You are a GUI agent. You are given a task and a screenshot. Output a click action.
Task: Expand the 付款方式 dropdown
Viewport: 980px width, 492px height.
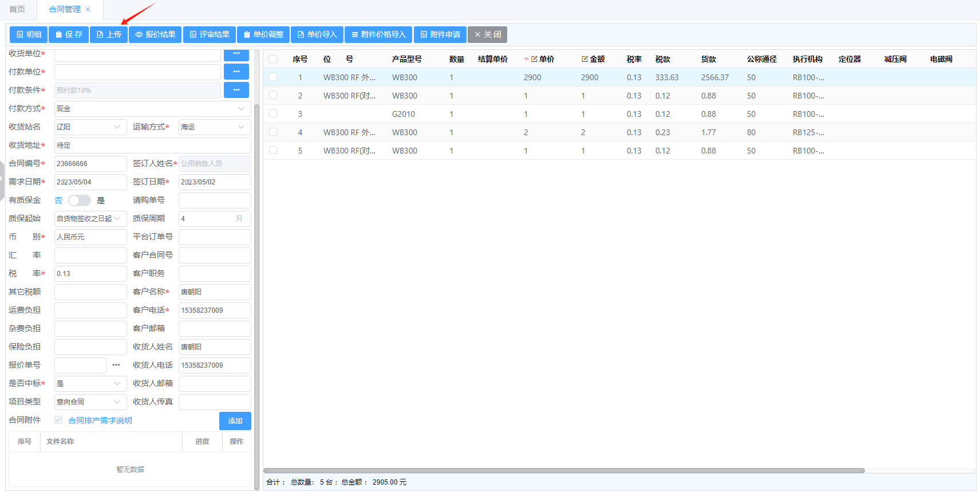152,109
